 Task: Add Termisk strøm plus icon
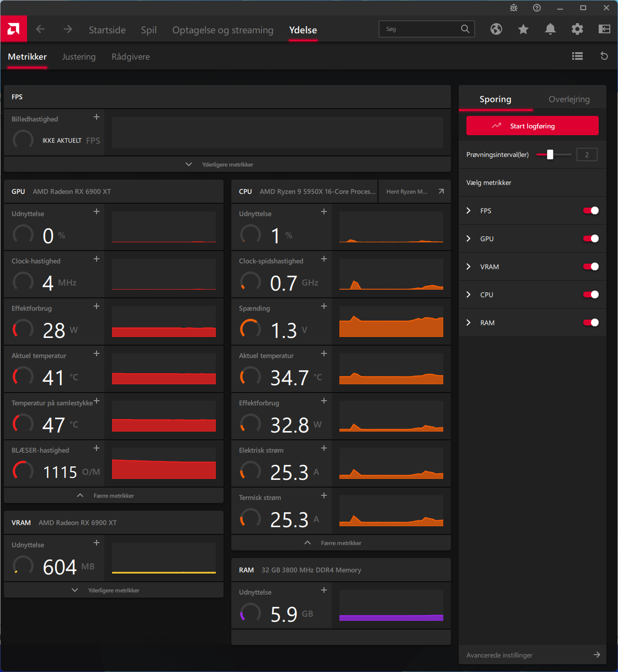[324, 495]
